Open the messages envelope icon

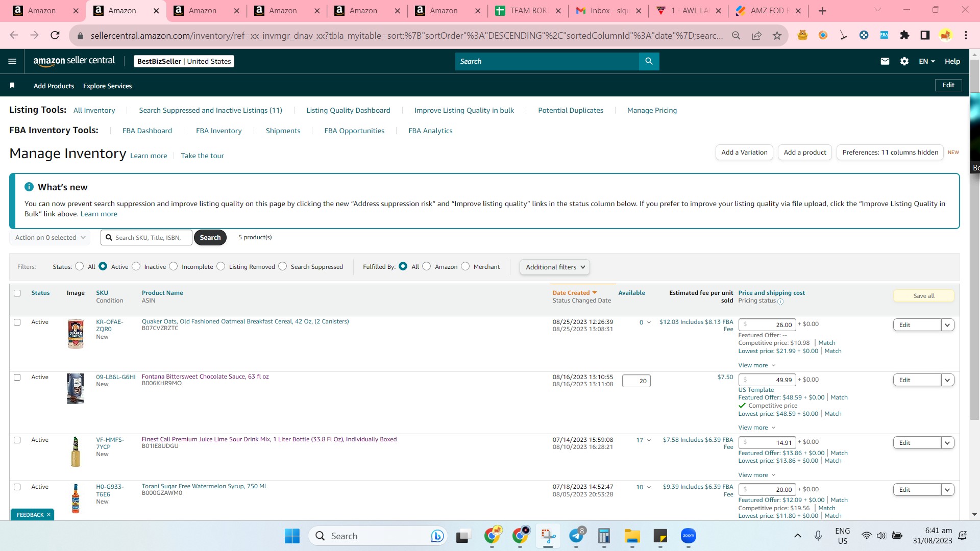[x=885, y=61]
